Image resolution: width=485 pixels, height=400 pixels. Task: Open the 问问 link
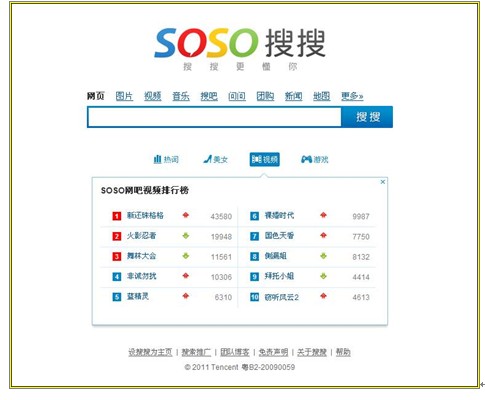tap(237, 96)
